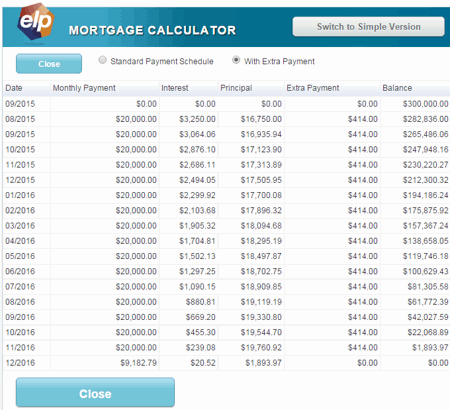Click the Monthly Payment column header
This screenshot has width=450, height=410.
[105, 88]
